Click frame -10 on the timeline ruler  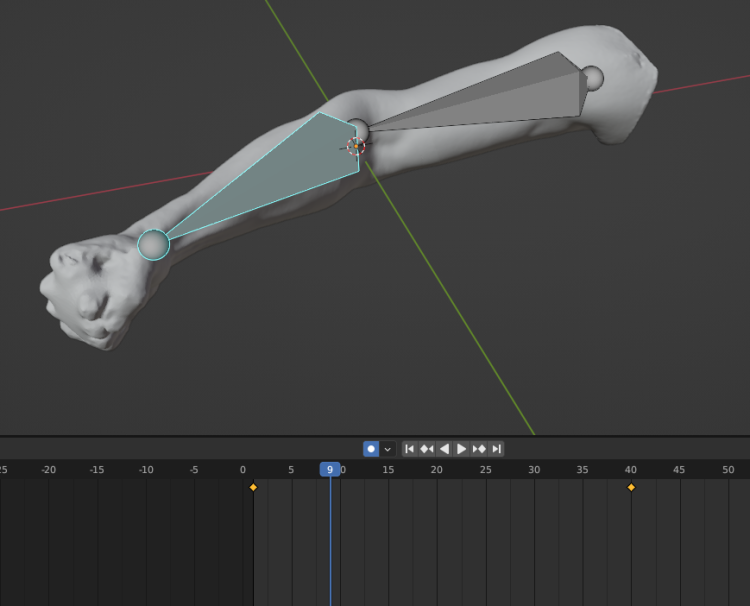tap(146, 470)
